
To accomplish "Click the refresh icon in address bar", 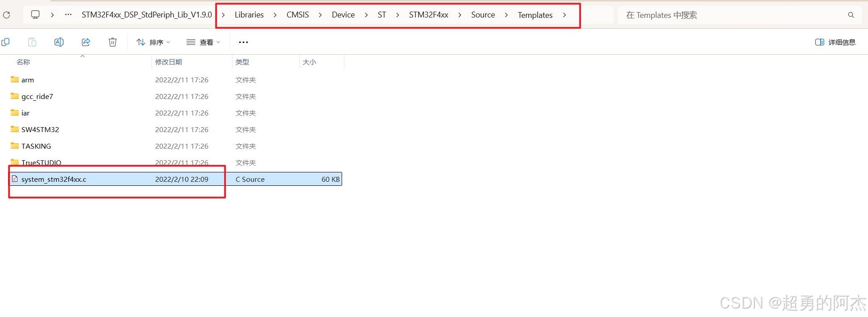I will click(x=7, y=15).
